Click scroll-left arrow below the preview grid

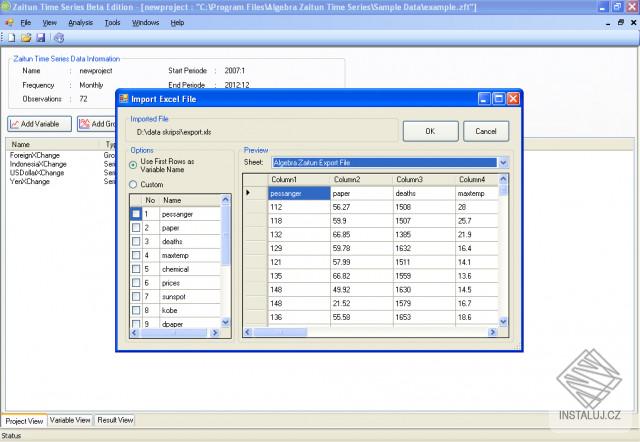pyautogui.click(x=248, y=332)
